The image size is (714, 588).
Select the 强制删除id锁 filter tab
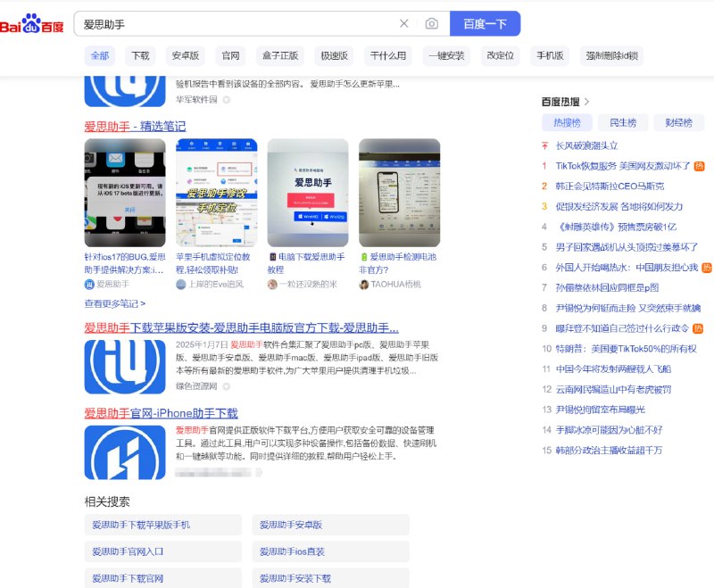(611, 56)
